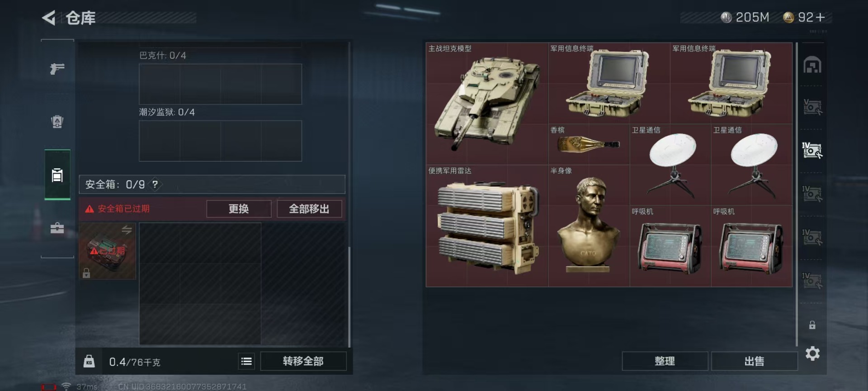The image size is (868, 391).
Task: Tap the 更换 button
Action: [x=239, y=209]
